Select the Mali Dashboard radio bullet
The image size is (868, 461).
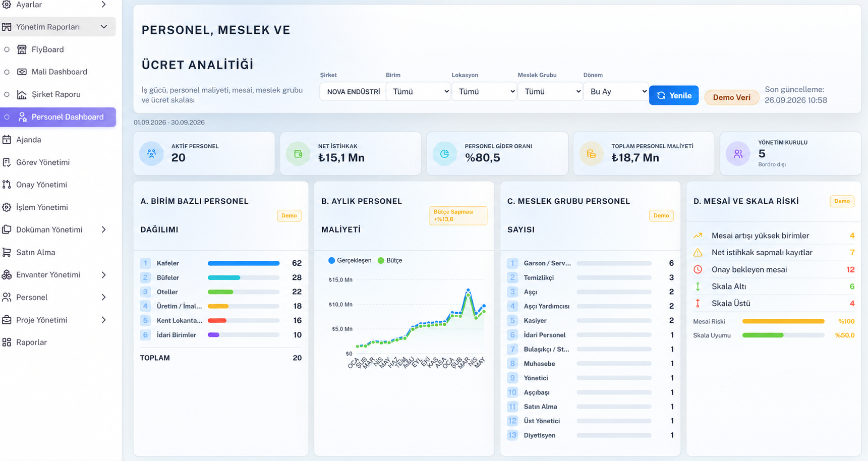[7, 72]
